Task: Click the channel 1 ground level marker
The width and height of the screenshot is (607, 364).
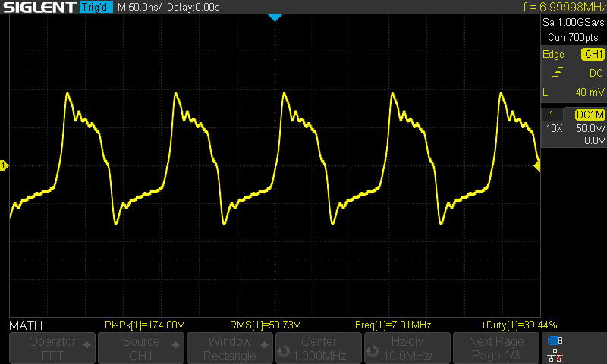Action: pyautogui.click(x=4, y=165)
